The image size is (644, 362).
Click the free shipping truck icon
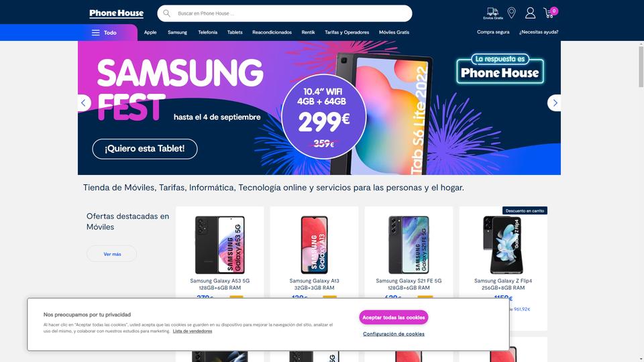pos(493,13)
